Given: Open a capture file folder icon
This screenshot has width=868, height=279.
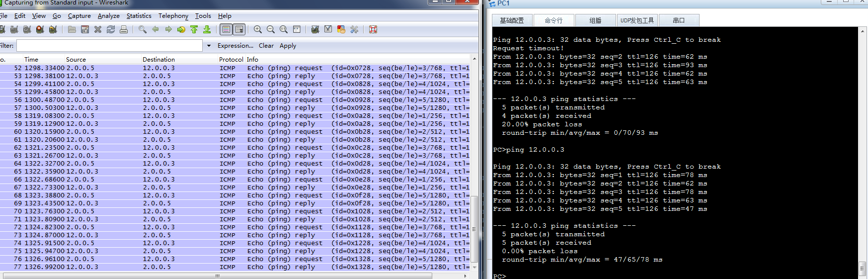Looking at the screenshot, I should pyautogui.click(x=72, y=30).
